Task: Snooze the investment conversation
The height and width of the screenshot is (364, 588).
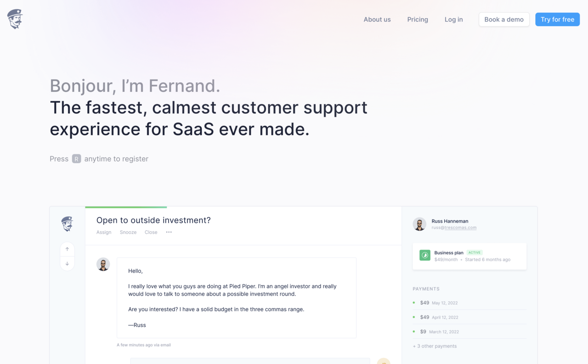Action: [128, 232]
